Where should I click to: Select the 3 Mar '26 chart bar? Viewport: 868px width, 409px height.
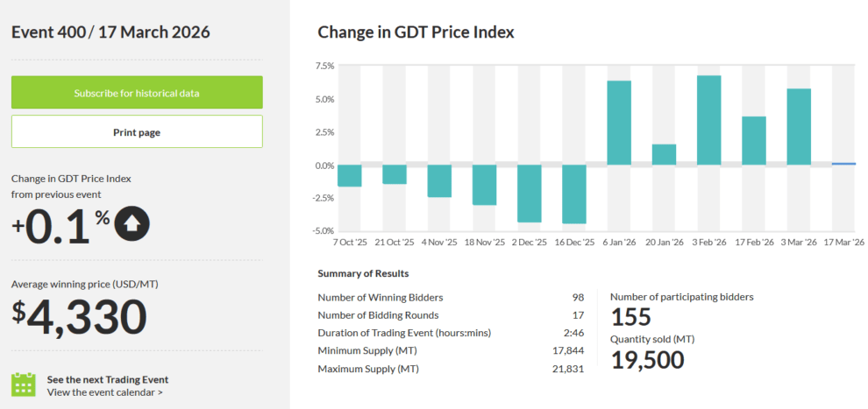799,127
